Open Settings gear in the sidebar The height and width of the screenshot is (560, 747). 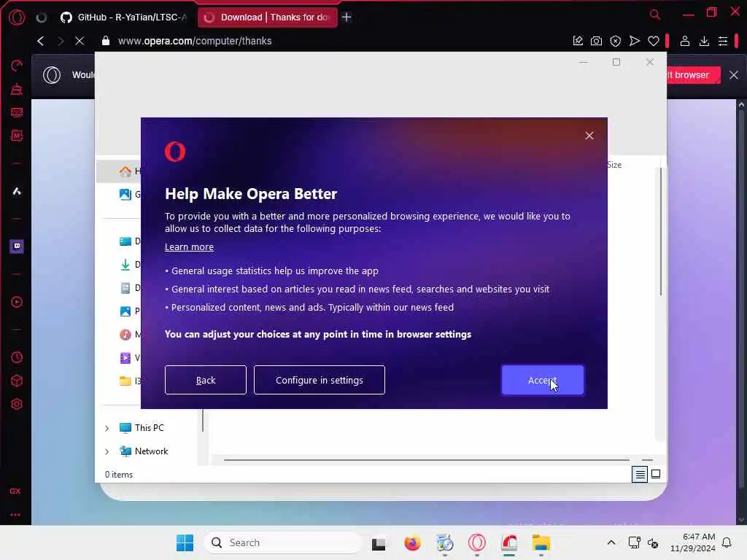click(x=17, y=404)
